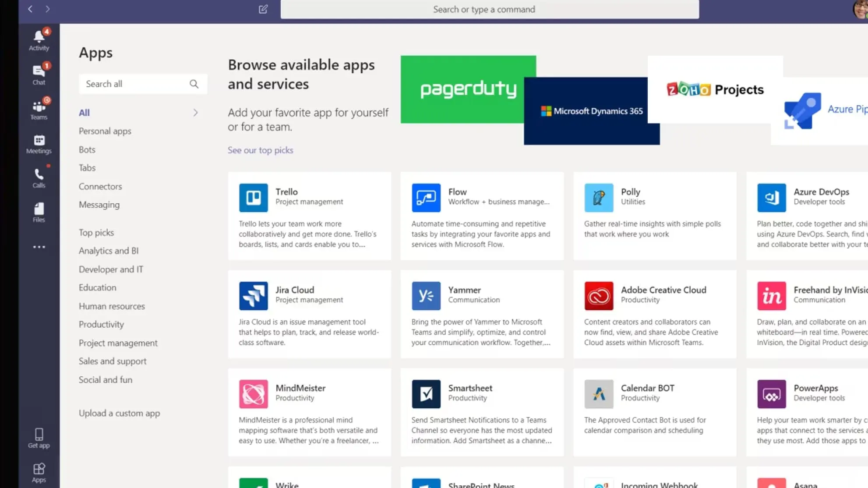Click the Trello app icon
The height and width of the screenshot is (488, 868).
(253, 198)
